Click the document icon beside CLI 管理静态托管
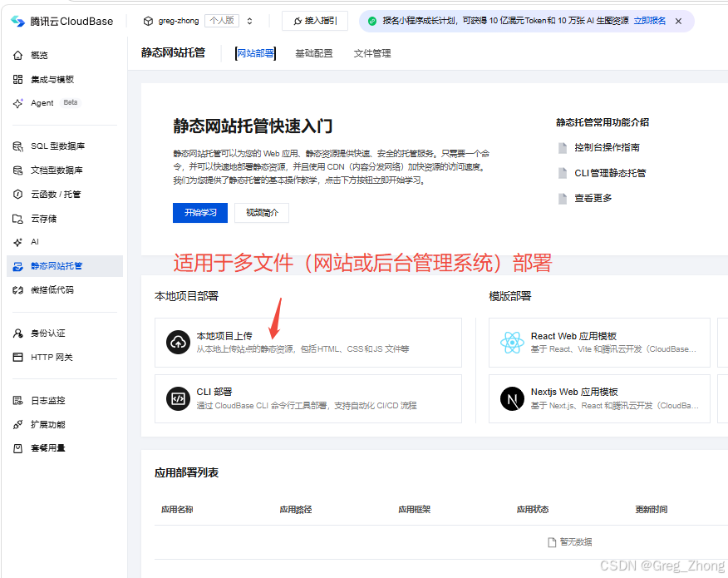Viewport: 728px width, 578px height. pos(563,173)
